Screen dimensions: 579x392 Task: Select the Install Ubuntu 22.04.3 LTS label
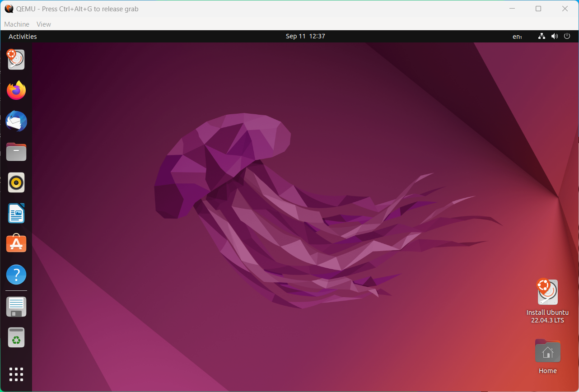547,316
